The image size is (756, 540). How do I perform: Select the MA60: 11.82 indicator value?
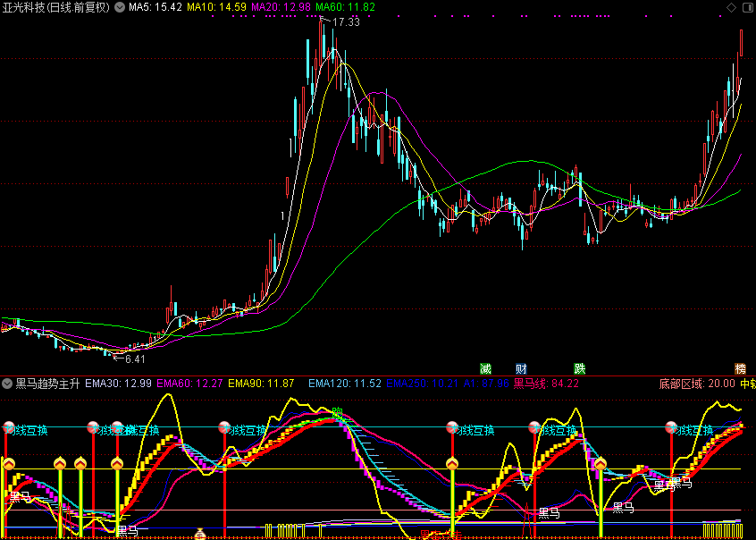(x=345, y=7)
